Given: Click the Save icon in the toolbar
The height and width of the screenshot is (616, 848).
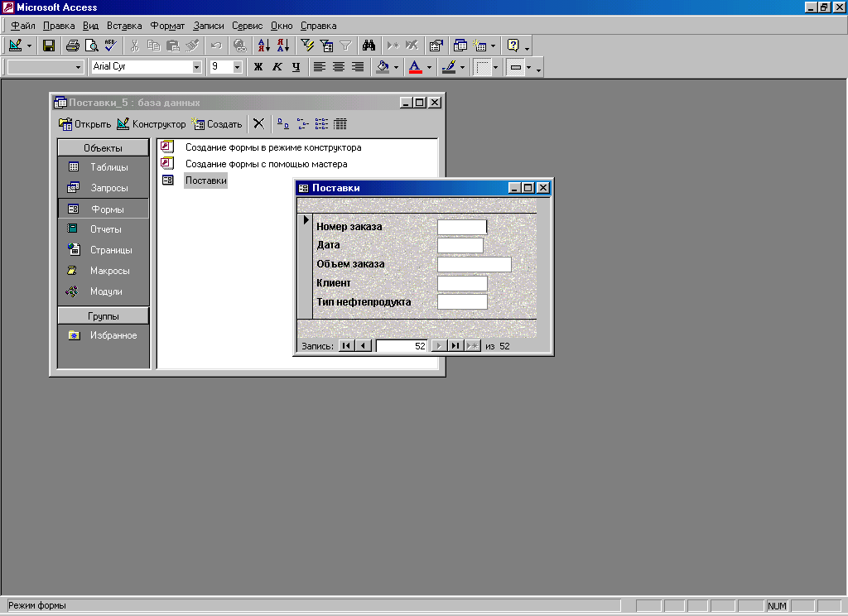Looking at the screenshot, I should [x=49, y=46].
